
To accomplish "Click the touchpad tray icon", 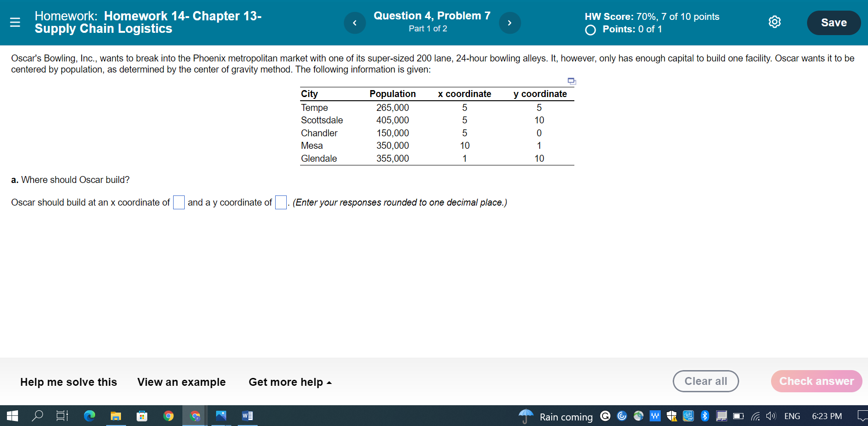I will (x=721, y=416).
